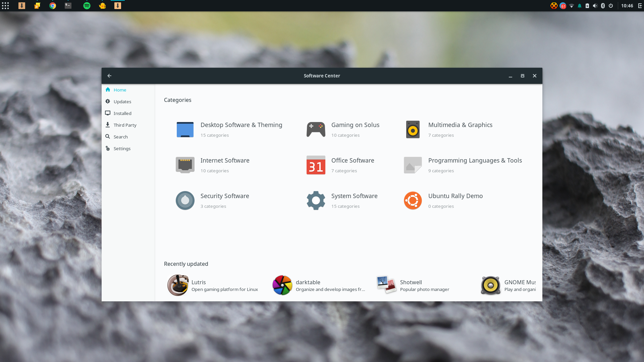This screenshot has width=644, height=362.
Task: Open the Security Software icon
Action: 185,200
